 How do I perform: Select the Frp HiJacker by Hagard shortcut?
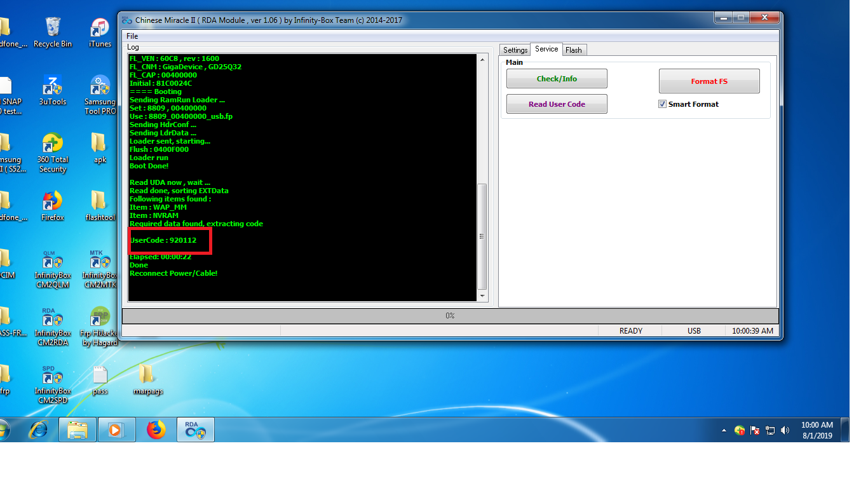coord(100,327)
